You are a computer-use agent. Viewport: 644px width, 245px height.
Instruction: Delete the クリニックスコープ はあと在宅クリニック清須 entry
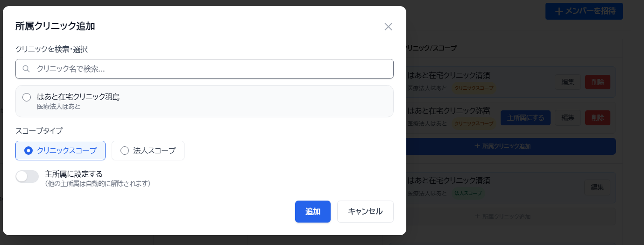597,82
